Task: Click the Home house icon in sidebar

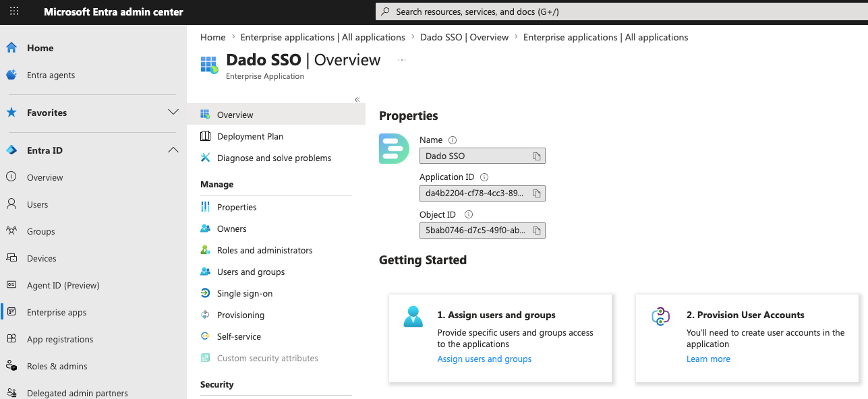Action: coord(11,48)
